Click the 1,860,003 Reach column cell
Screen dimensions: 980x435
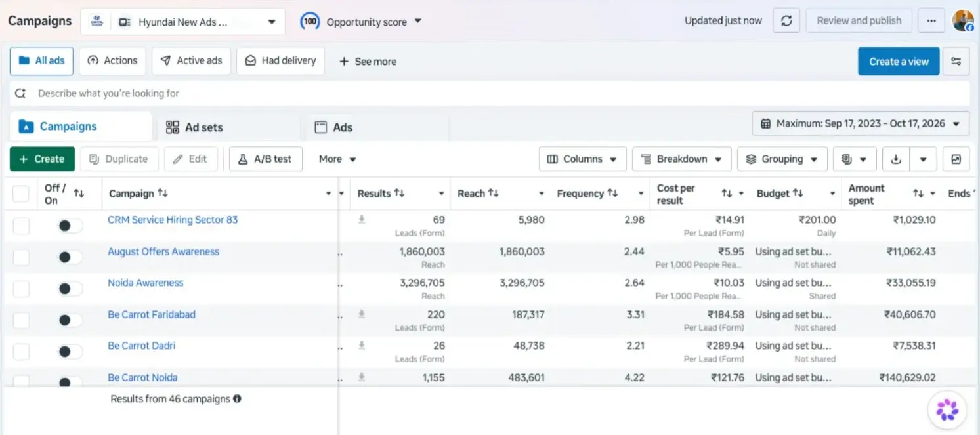point(522,251)
